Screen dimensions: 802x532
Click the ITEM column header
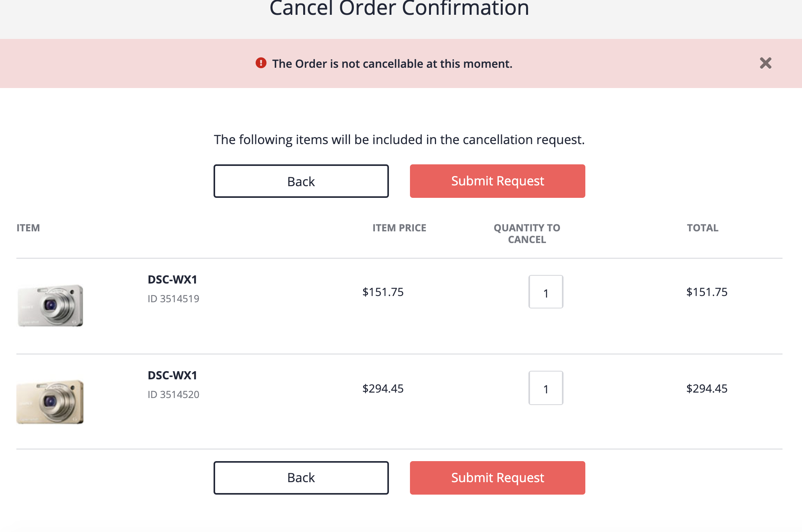pyautogui.click(x=28, y=228)
